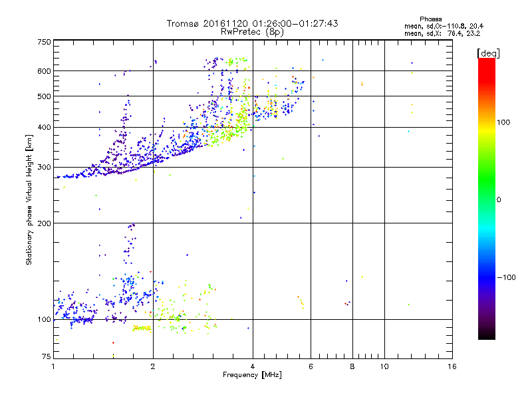This screenshot has height=399, width=532.
Task: Click the "RwPretec (8p)" subtitle
Action: pos(252,32)
